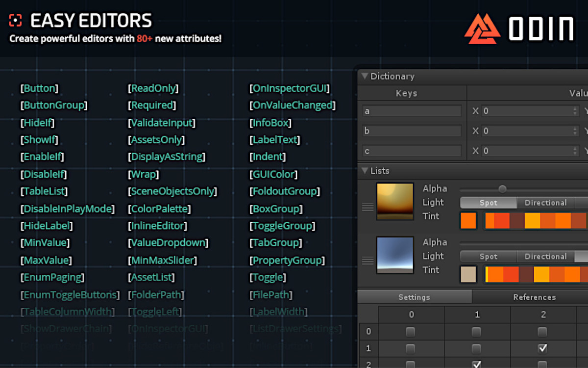Click column header 2 in the matrix
This screenshot has height=368, width=588.
tap(543, 315)
